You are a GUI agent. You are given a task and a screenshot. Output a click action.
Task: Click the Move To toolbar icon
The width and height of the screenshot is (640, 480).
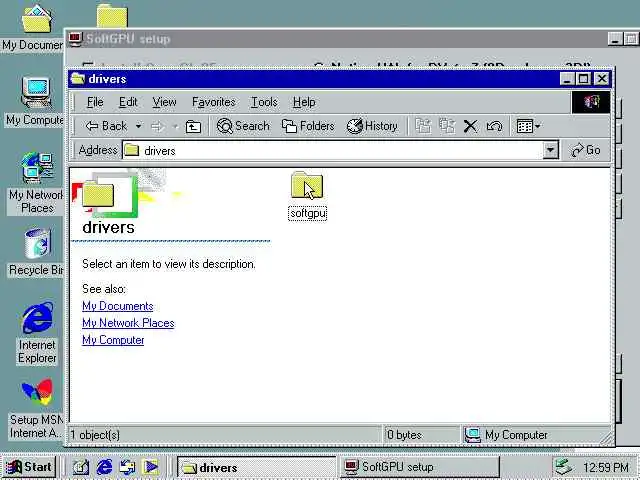coord(423,126)
